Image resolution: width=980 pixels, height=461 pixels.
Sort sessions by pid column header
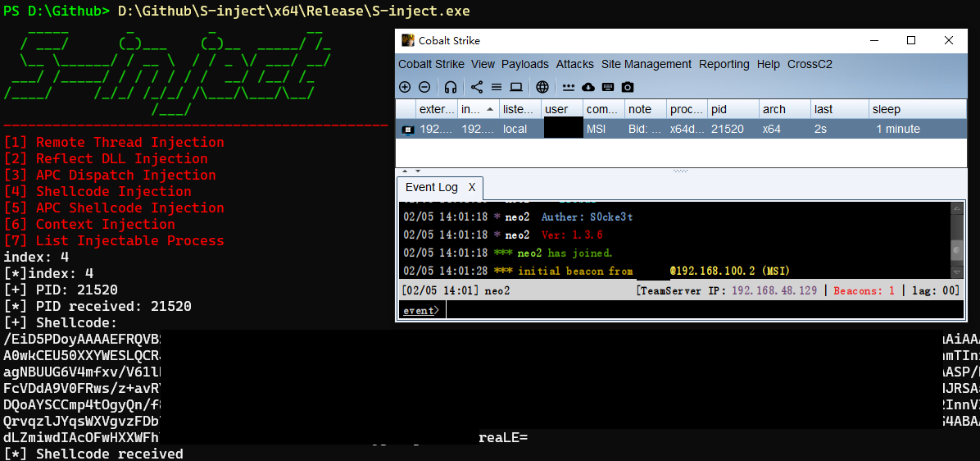click(733, 109)
